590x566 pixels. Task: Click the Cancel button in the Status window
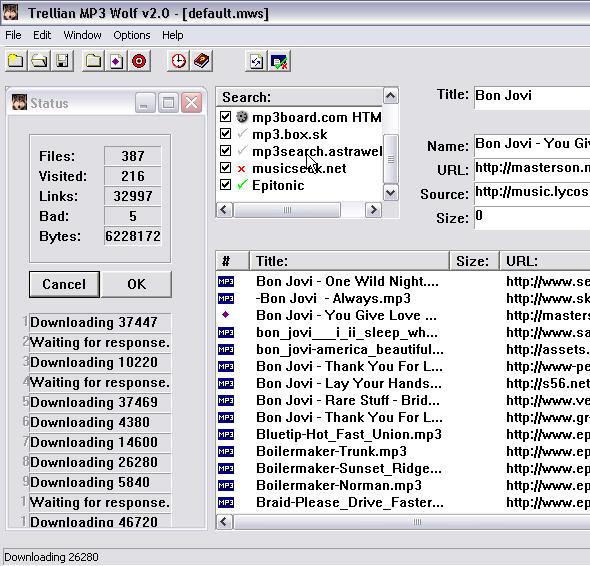[x=64, y=284]
